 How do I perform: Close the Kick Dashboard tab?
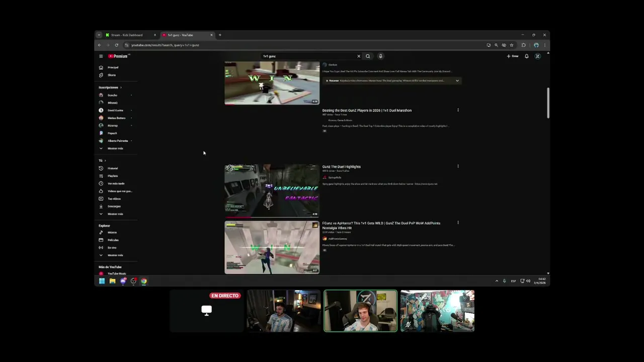tap(154, 35)
